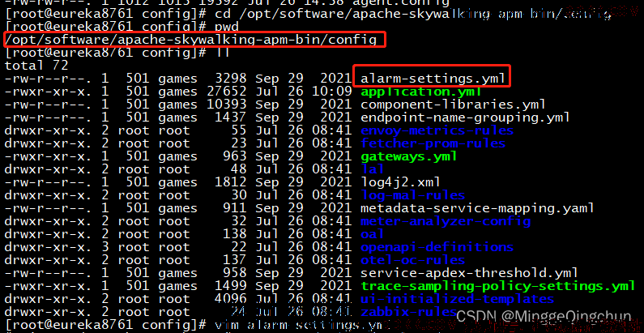644x333 pixels.
Task: Click service-apdex-threshold.yml file name
Action: (x=469, y=273)
